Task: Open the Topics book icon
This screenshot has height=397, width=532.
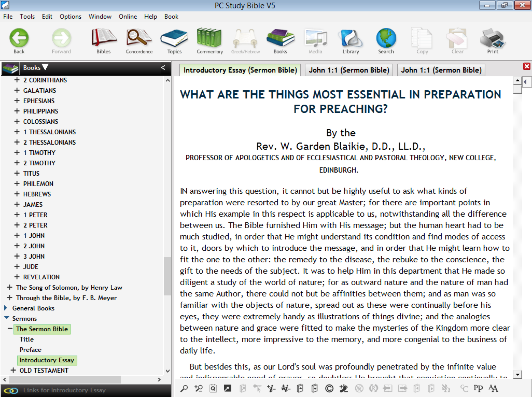Action: click(x=174, y=41)
